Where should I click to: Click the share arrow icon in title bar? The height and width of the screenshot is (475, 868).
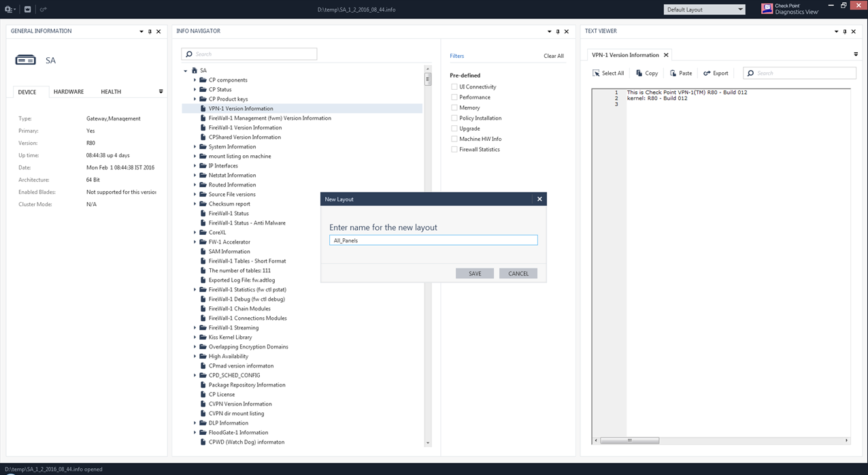pyautogui.click(x=43, y=10)
